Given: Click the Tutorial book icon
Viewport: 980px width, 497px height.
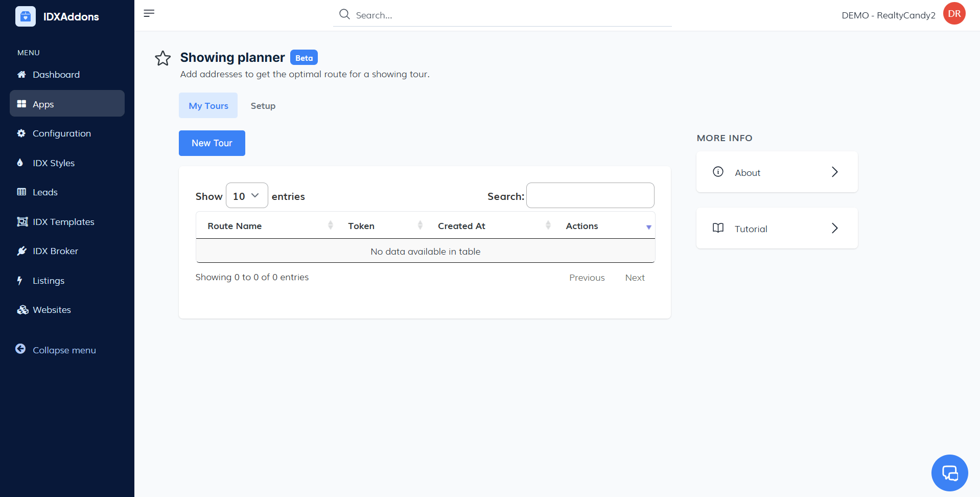Looking at the screenshot, I should coord(718,228).
